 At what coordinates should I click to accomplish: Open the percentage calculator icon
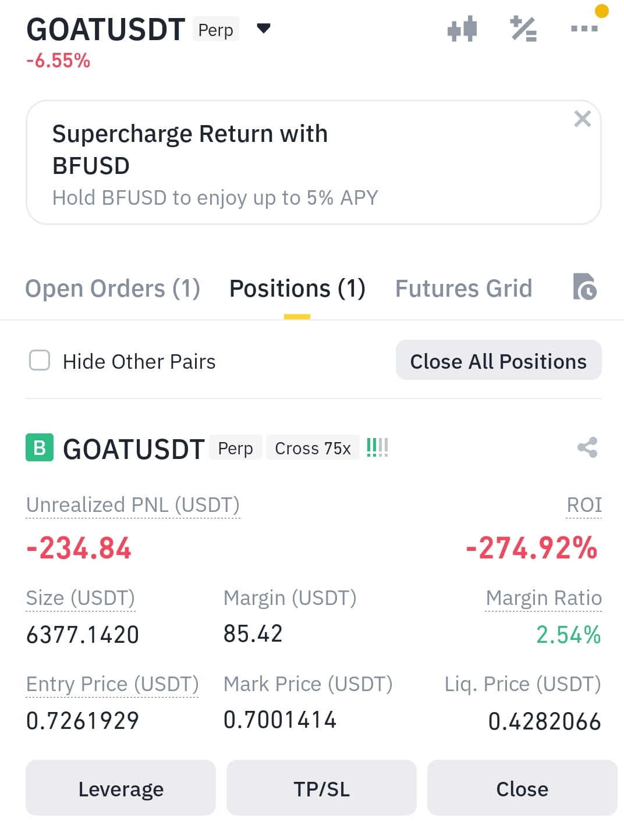(523, 29)
